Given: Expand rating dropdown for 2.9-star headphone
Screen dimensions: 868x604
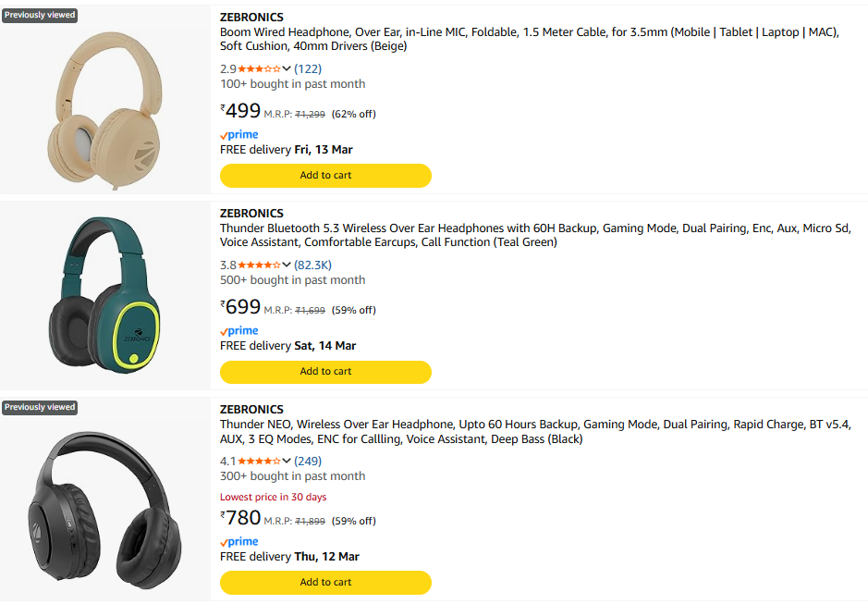Looking at the screenshot, I should pos(287,68).
